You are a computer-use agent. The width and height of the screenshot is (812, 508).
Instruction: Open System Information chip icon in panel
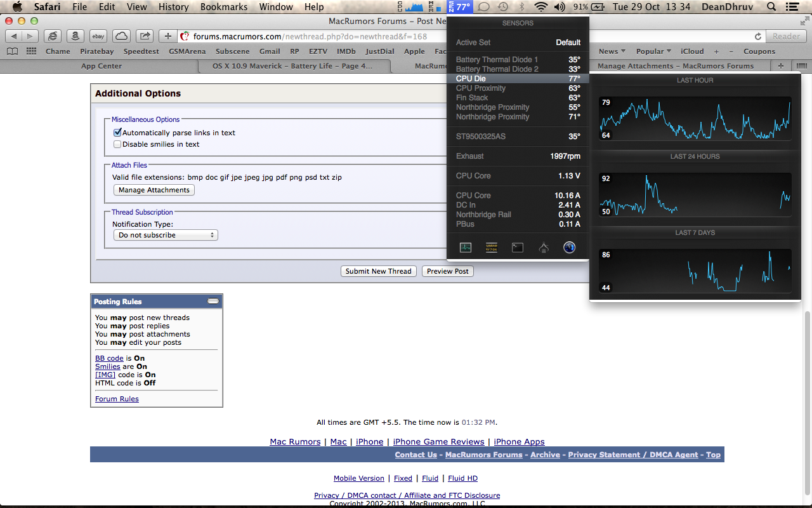(x=491, y=248)
